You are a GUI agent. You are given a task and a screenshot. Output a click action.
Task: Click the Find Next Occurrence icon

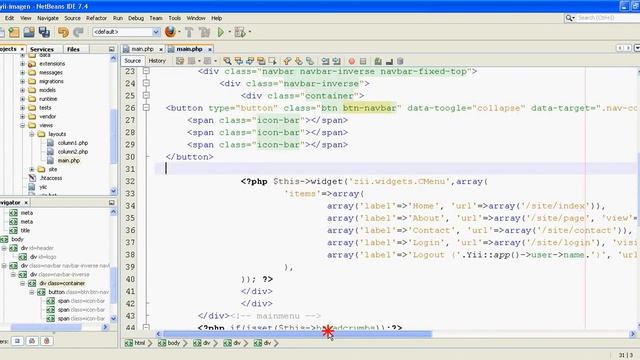pos(250,61)
